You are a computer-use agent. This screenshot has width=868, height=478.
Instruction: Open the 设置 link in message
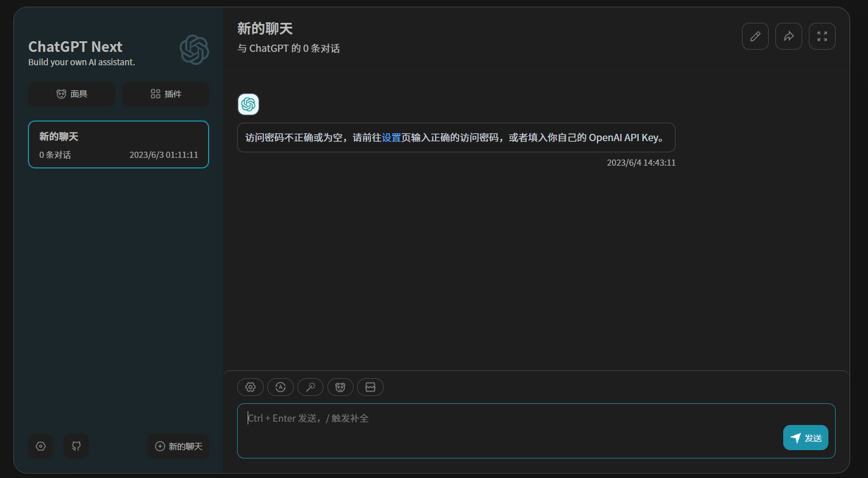pos(392,138)
